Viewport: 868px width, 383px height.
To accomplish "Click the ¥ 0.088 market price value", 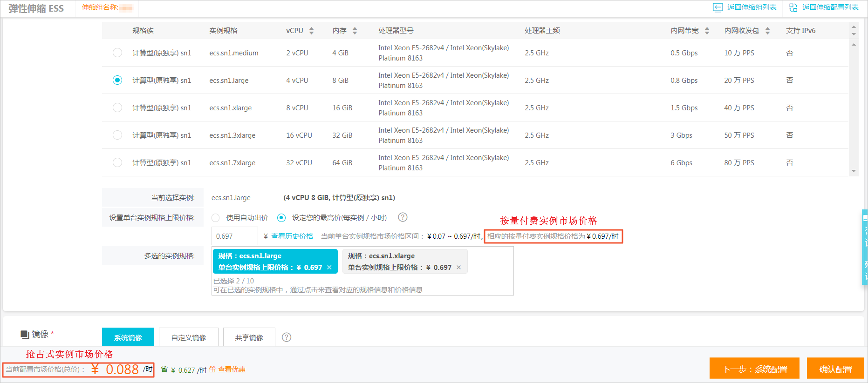I will click(x=115, y=369).
